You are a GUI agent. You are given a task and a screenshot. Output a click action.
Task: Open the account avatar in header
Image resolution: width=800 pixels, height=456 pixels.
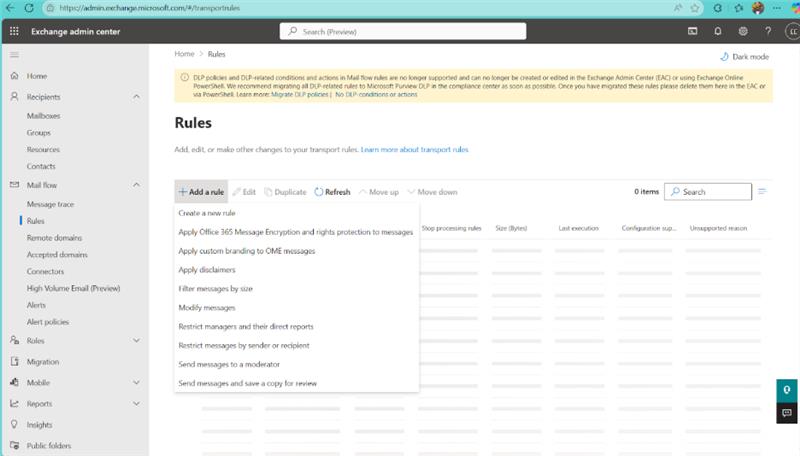pyautogui.click(x=792, y=31)
